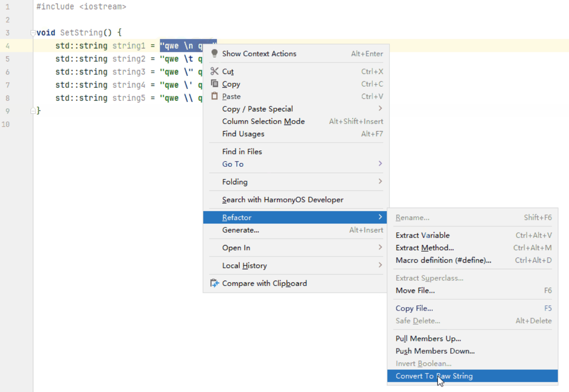Choose Move File...
Viewport: 569px width, 392px height.
pyautogui.click(x=473, y=290)
